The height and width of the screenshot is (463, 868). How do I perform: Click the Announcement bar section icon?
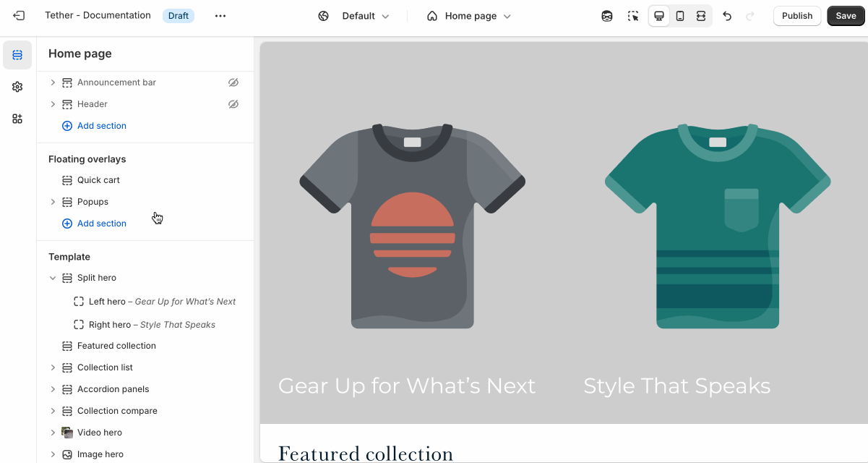point(67,82)
